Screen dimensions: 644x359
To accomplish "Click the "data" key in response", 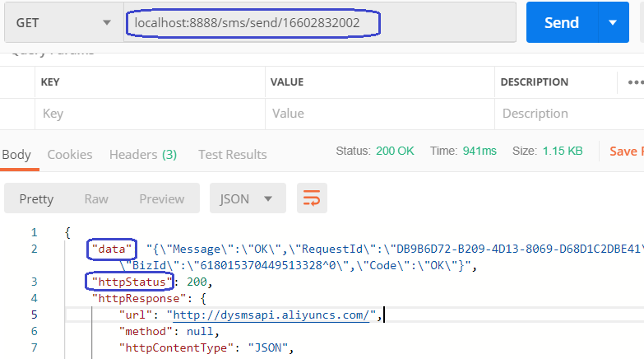I will pos(112,249).
